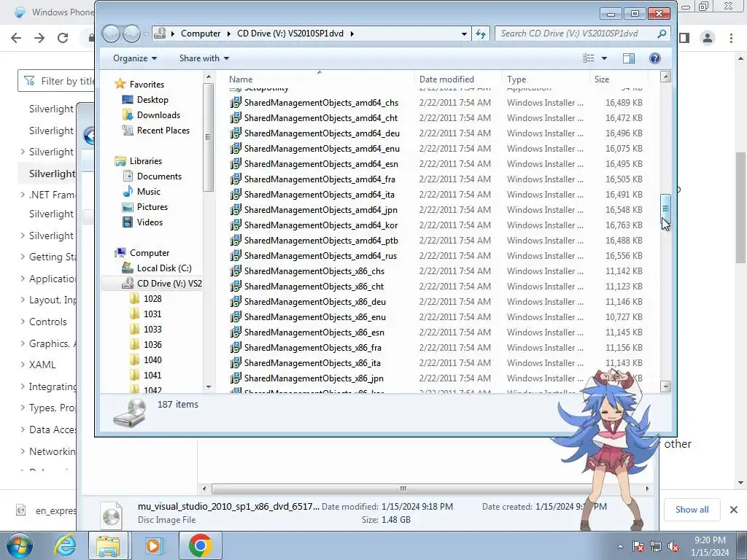
Task: Expand the XAML entry in the docs sidebar
Action: (23, 365)
